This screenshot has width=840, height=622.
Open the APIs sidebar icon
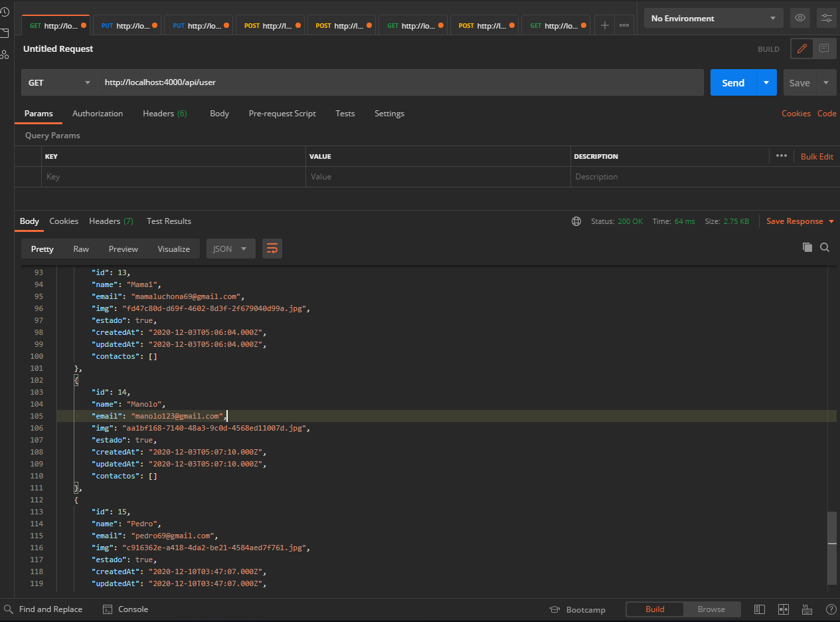click(5, 54)
